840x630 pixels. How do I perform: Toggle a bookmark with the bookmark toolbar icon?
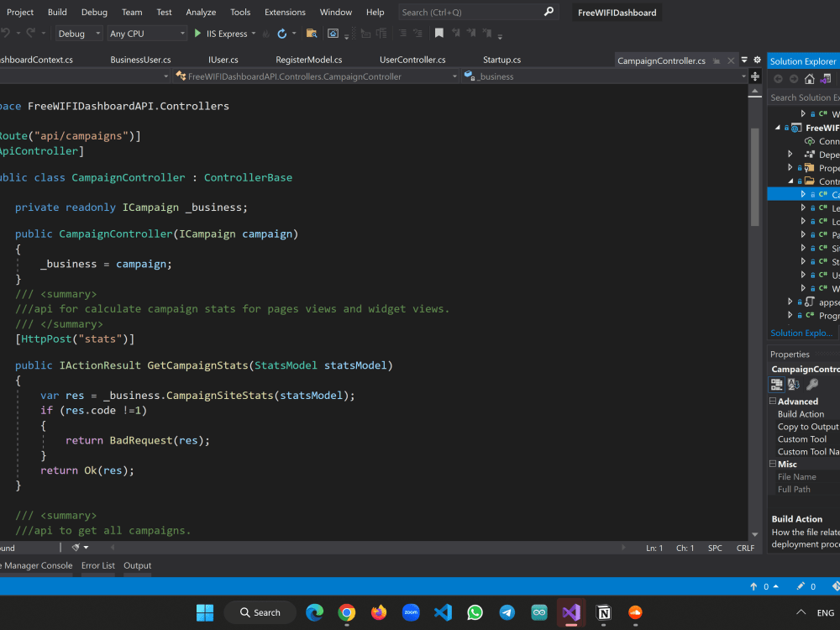click(x=439, y=34)
